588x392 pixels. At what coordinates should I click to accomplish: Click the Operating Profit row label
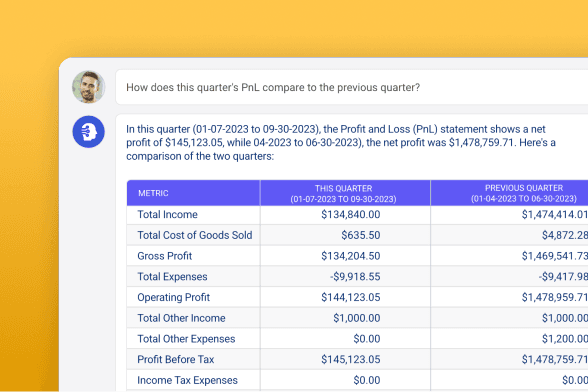pos(174,297)
